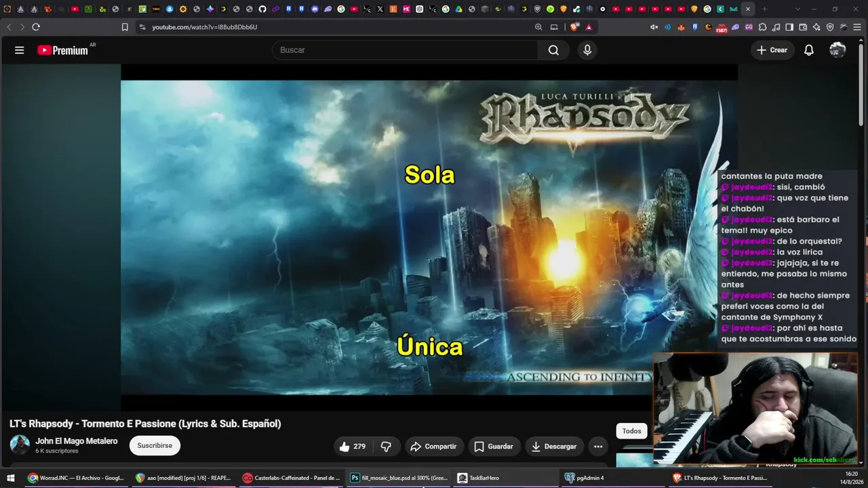This screenshot has width=868, height=488.
Task: Open browser main hamburger menu
Action: [858, 27]
